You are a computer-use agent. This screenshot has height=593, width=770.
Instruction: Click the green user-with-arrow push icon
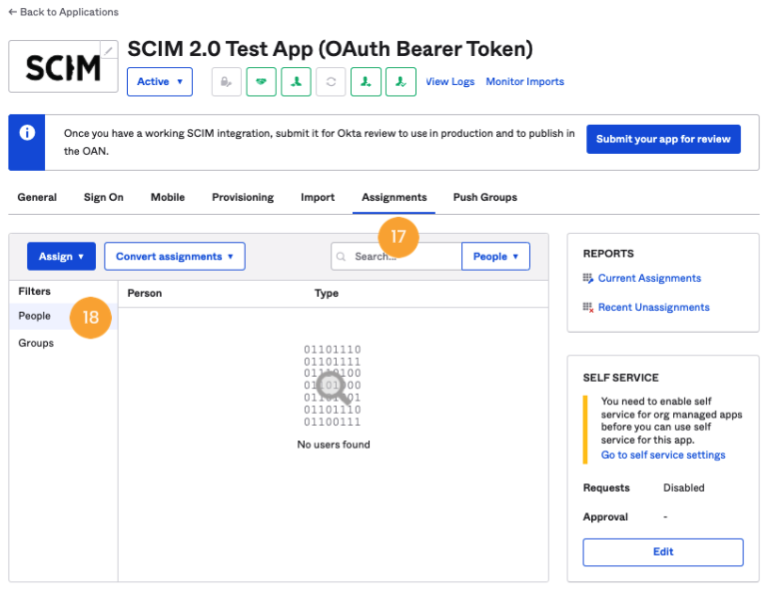coord(366,81)
